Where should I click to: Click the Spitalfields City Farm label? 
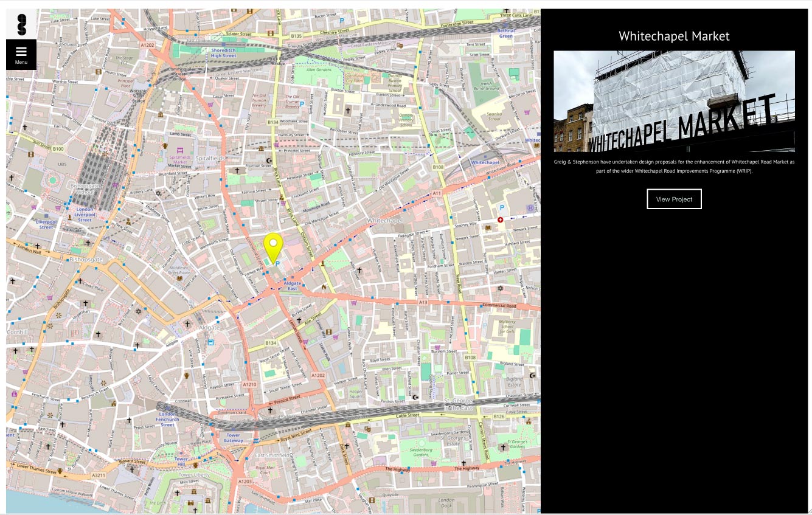tap(354, 79)
